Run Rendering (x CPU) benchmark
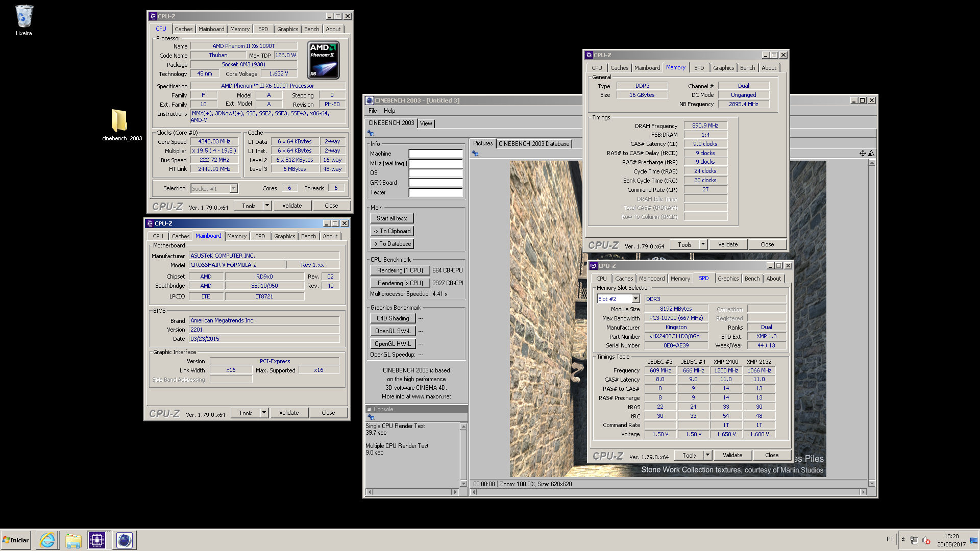Screen dimensions: 980x551 point(400,283)
